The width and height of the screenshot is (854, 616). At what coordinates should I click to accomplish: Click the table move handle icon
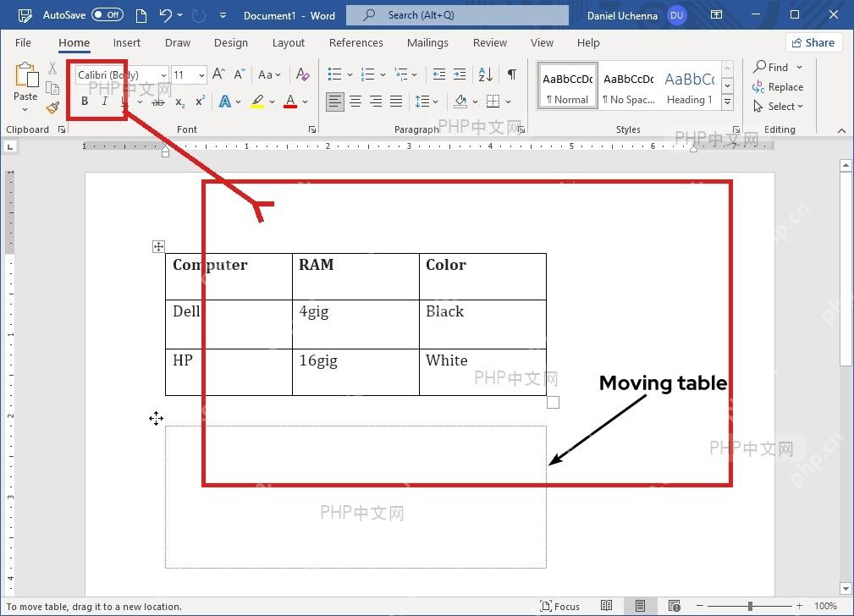pos(158,247)
